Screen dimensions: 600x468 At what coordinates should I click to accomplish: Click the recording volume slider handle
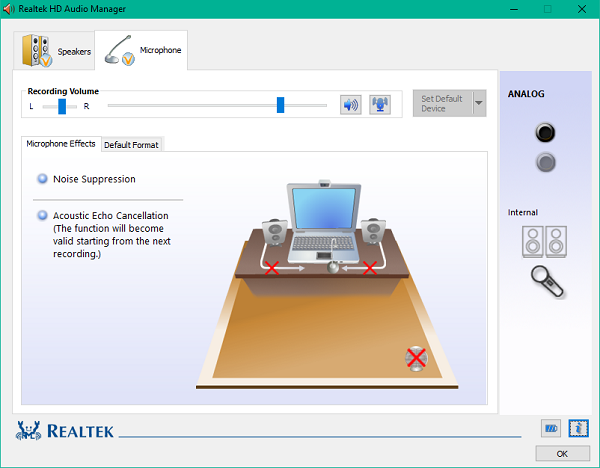pos(280,105)
